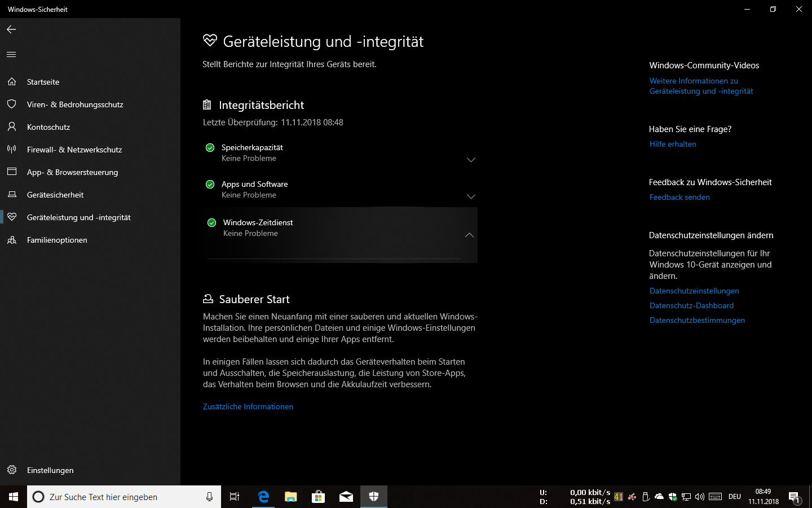This screenshot has height=508, width=812.
Task: Click the network connection tray icon
Action: (686, 497)
